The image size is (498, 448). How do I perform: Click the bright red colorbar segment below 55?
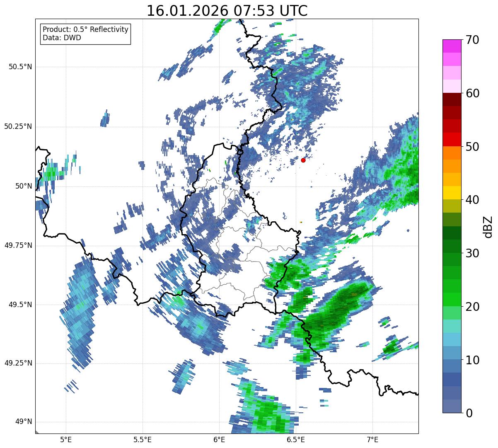pos(452,139)
